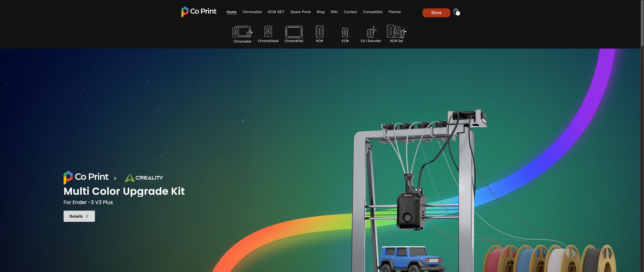Navigate to the Wiki page

click(334, 12)
